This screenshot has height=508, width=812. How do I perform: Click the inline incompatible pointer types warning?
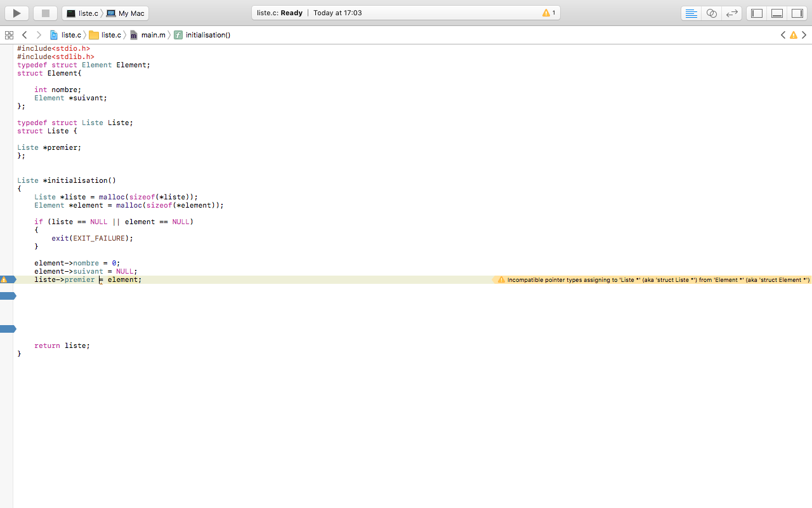(652, 279)
